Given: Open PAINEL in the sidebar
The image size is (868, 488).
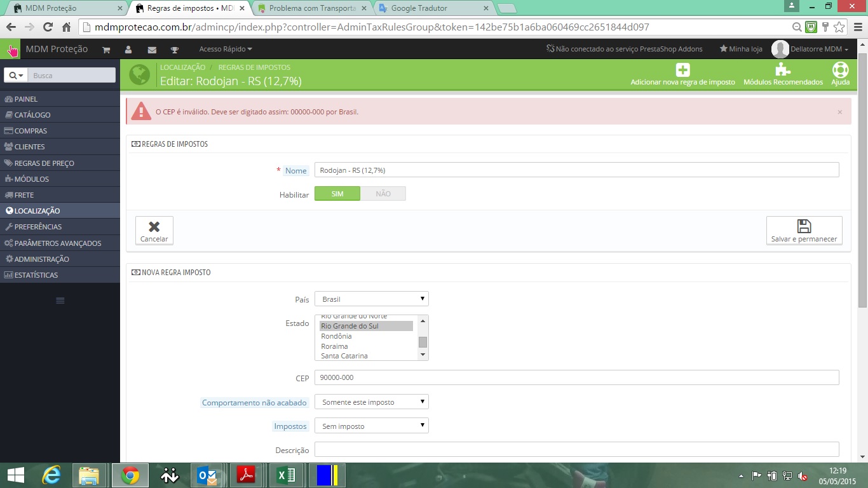Looking at the screenshot, I should [60, 99].
